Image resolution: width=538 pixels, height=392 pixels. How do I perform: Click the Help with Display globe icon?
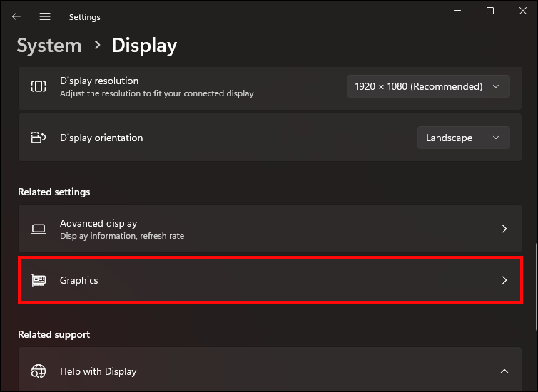(x=39, y=371)
